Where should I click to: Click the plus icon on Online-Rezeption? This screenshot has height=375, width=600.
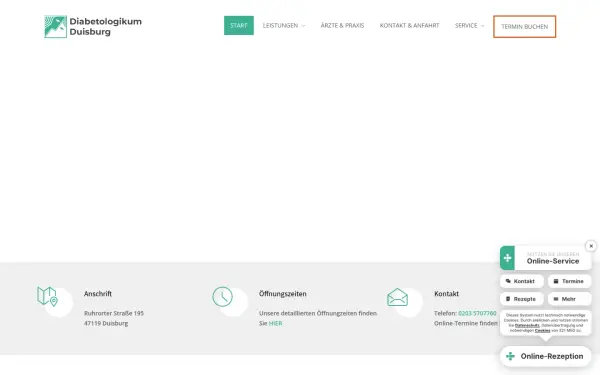click(x=510, y=356)
